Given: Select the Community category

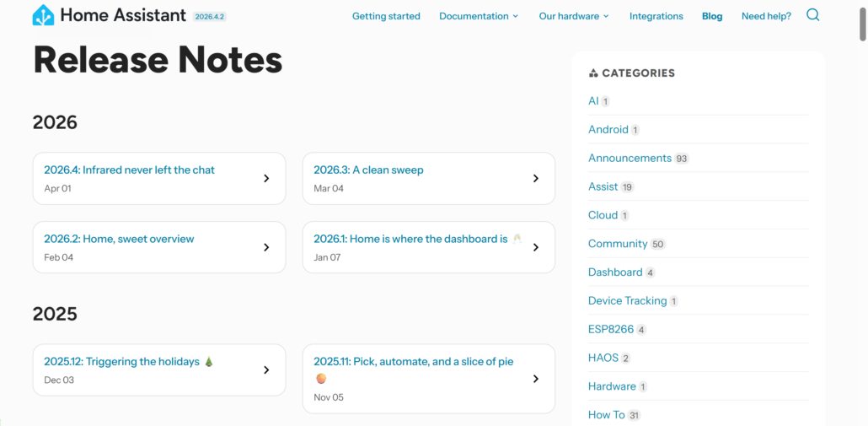Looking at the screenshot, I should coord(618,244).
